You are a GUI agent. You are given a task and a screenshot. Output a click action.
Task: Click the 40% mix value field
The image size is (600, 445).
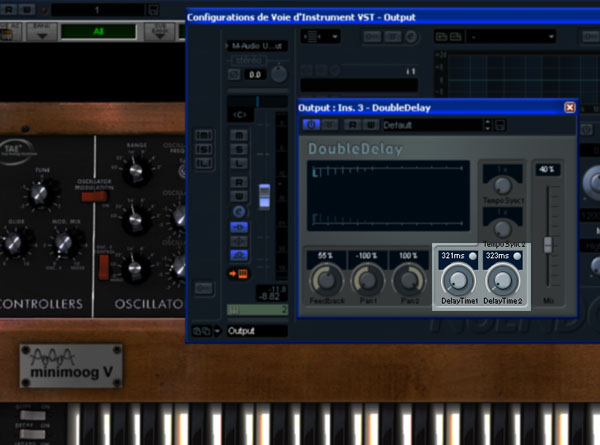(x=547, y=169)
